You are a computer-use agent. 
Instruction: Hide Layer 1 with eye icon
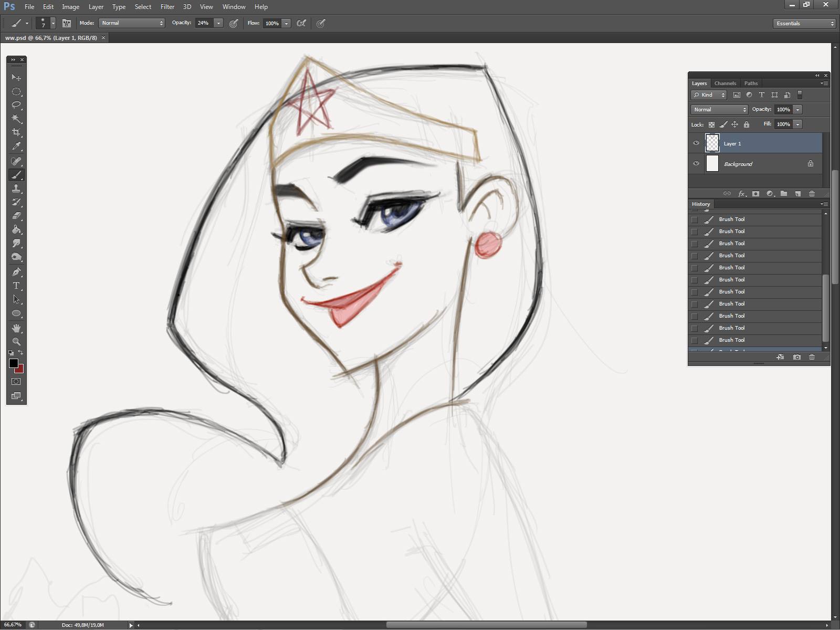pos(696,143)
